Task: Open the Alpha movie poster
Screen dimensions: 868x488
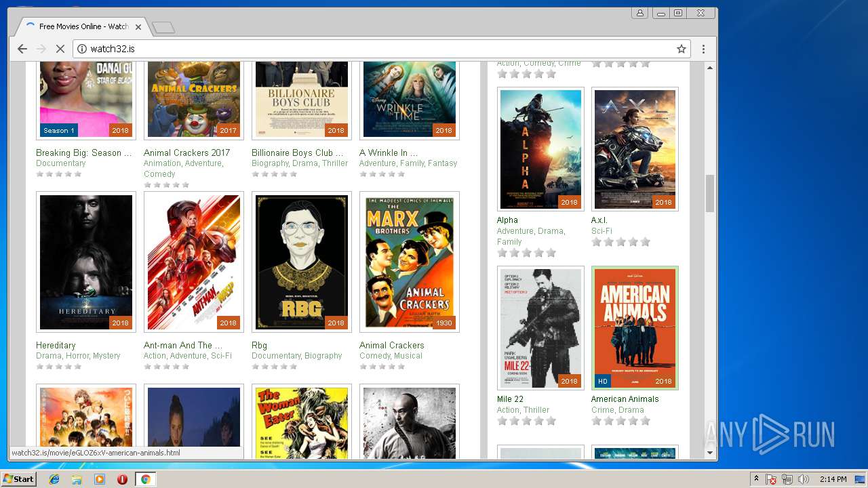Action: tap(540, 150)
